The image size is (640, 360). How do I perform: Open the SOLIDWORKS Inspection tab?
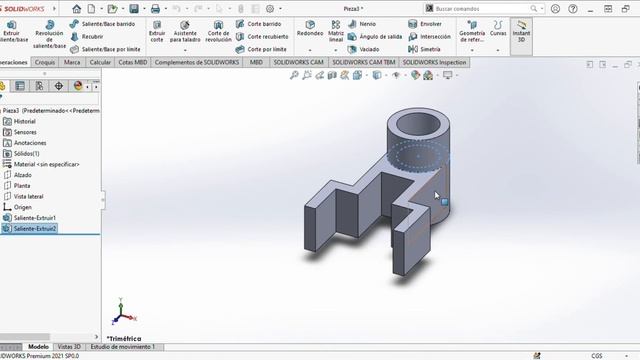point(434,62)
